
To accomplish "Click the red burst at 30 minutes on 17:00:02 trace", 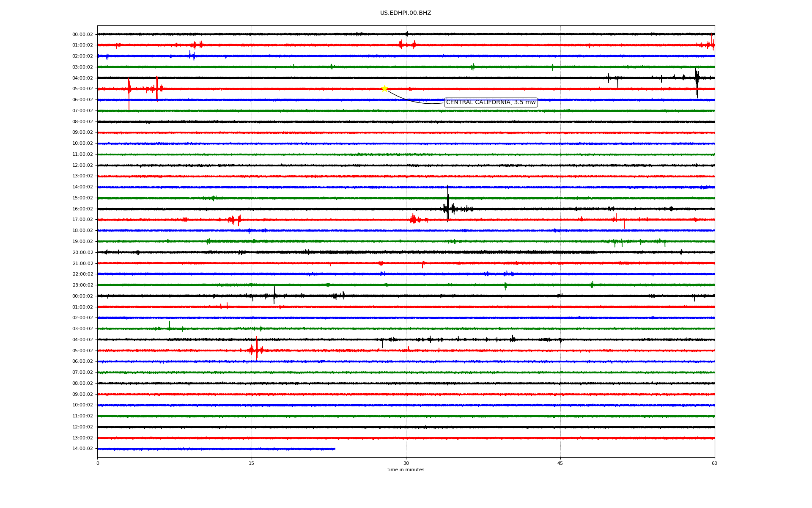I will tap(414, 219).
